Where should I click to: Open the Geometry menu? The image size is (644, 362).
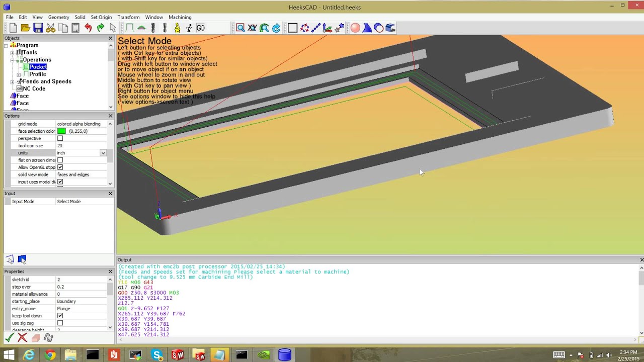(58, 17)
